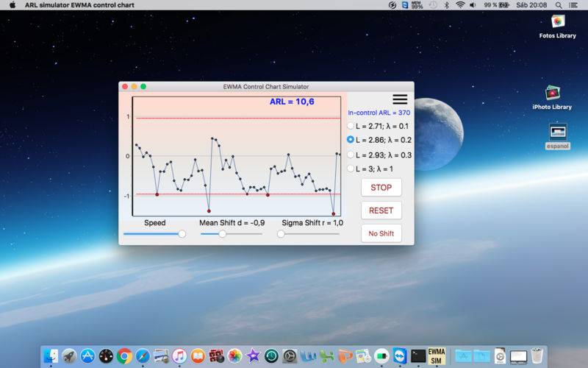Close the EWMA Control Chart Simulator window
588x368 pixels.
[125, 86]
